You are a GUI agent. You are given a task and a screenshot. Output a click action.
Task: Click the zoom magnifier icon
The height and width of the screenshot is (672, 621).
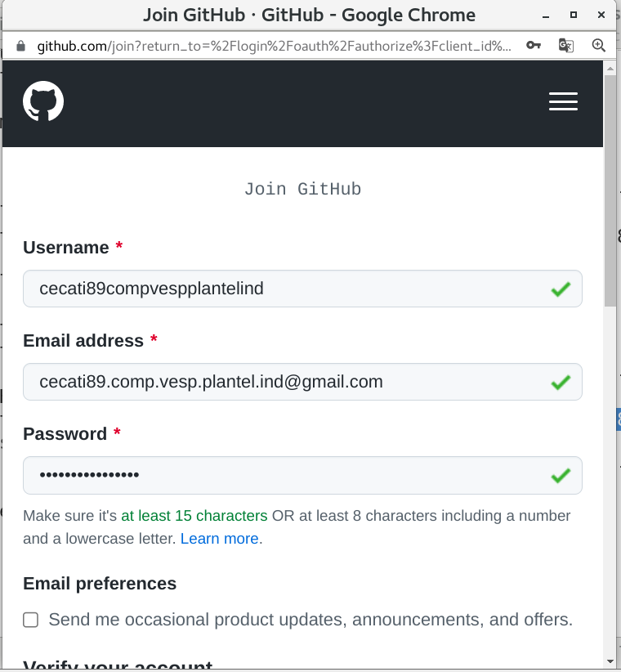tap(599, 45)
